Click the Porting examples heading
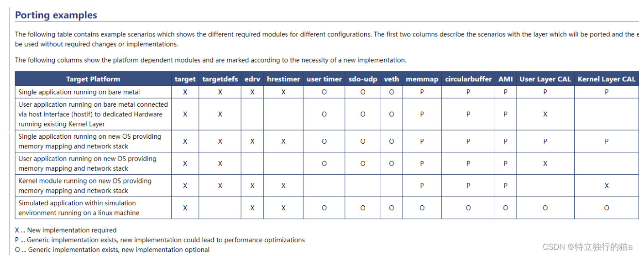 click(56, 15)
